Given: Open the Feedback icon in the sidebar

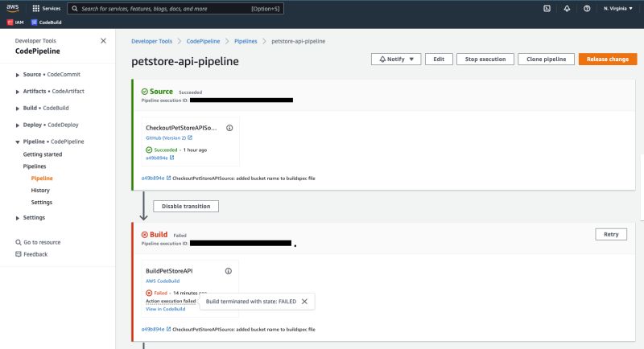Looking at the screenshot, I should coord(18,254).
